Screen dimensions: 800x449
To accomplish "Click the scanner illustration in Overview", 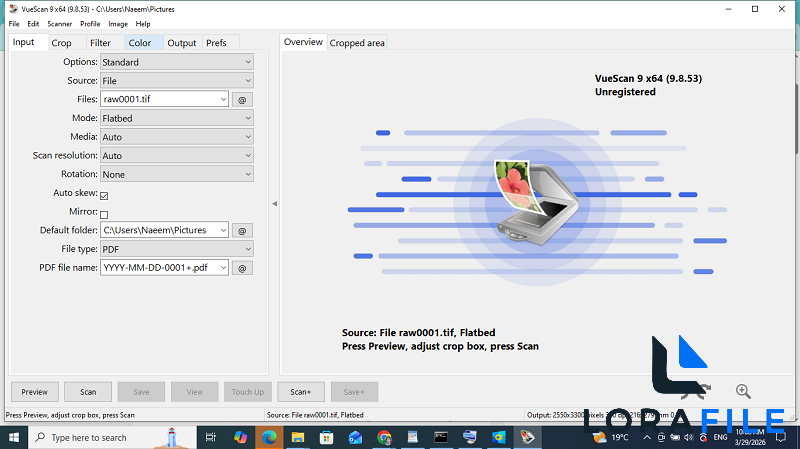I will pyautogui.click(x=536, y=203).
